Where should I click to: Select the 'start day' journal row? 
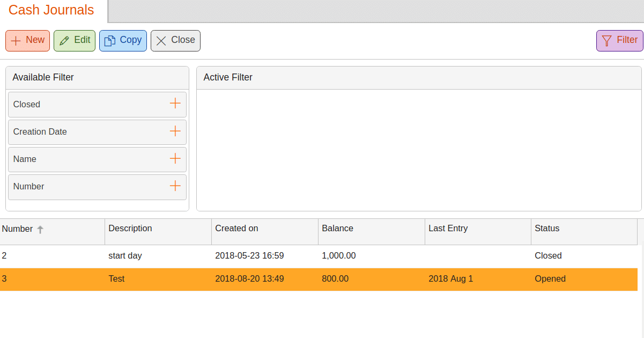point(125,256)
